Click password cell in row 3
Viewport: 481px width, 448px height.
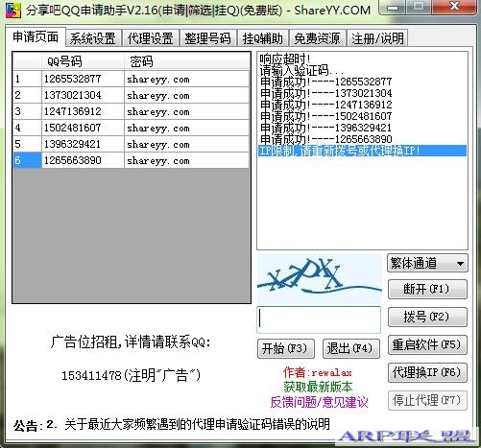[186, 111]
